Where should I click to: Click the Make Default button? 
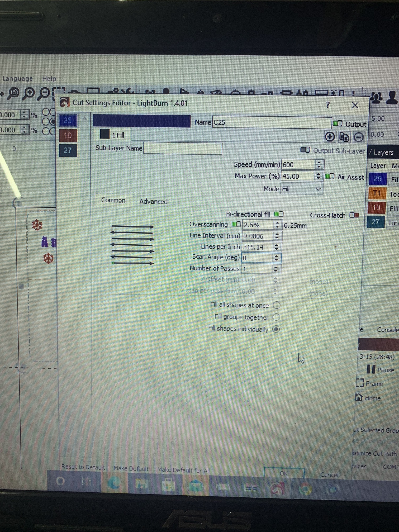tap(131, 468)
